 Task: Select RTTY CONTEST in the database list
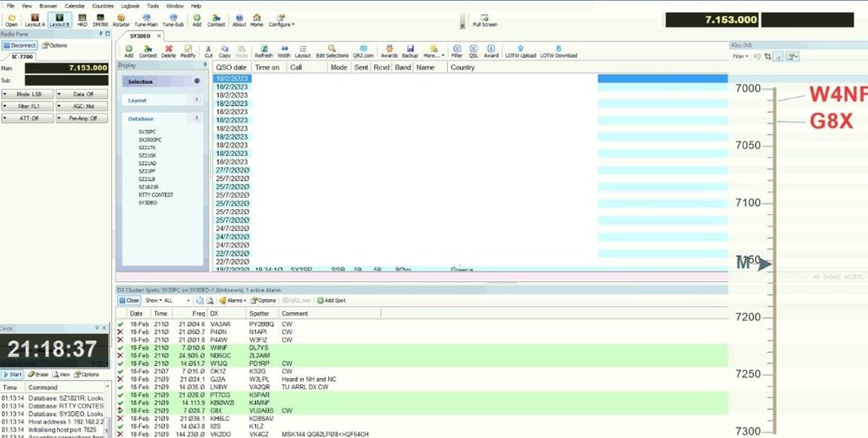tap(155, 195)
